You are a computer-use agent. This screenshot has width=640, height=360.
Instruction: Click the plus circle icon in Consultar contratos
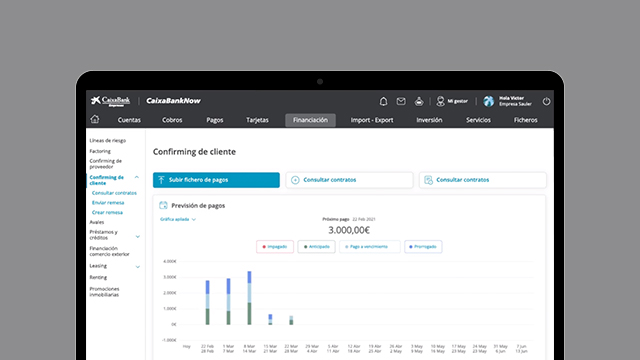pyautogui.click(x=295, y=180)
